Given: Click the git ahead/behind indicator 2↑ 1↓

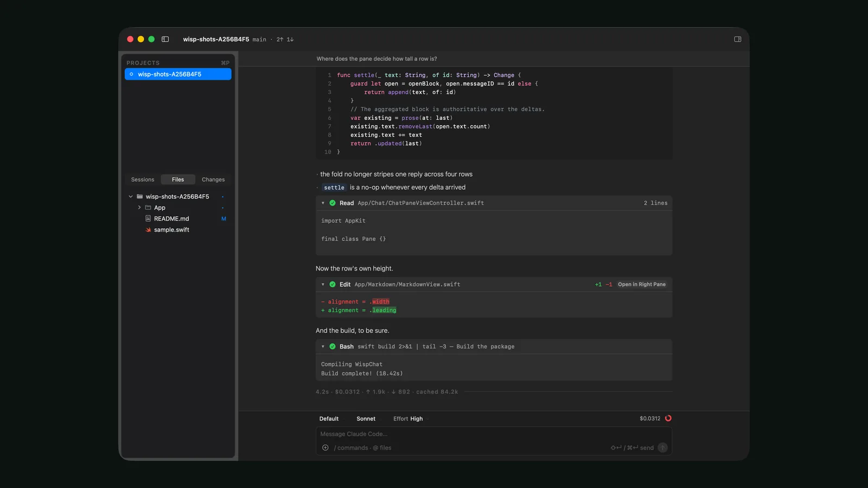Looking at the screenshot, I should tap(285, 40).
